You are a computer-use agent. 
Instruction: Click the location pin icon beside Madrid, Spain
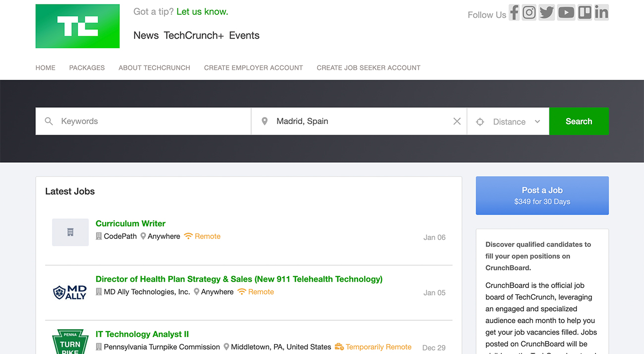265,121
